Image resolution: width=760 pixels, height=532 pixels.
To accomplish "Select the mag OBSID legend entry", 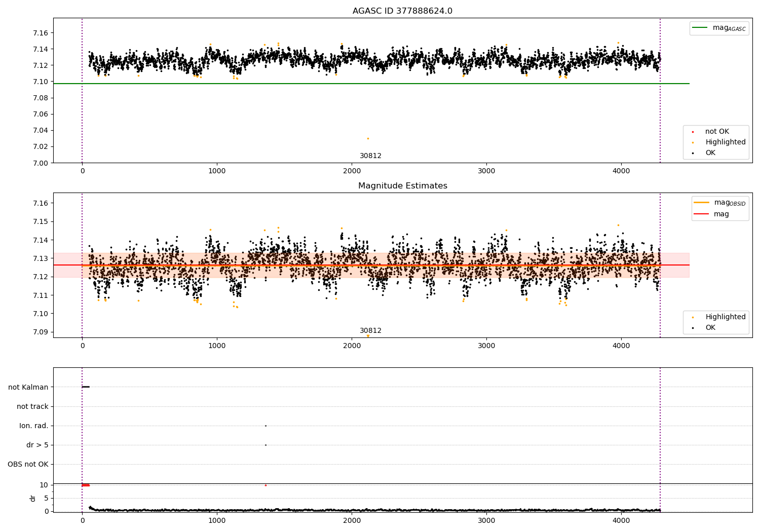I will (x=720, y=203).
